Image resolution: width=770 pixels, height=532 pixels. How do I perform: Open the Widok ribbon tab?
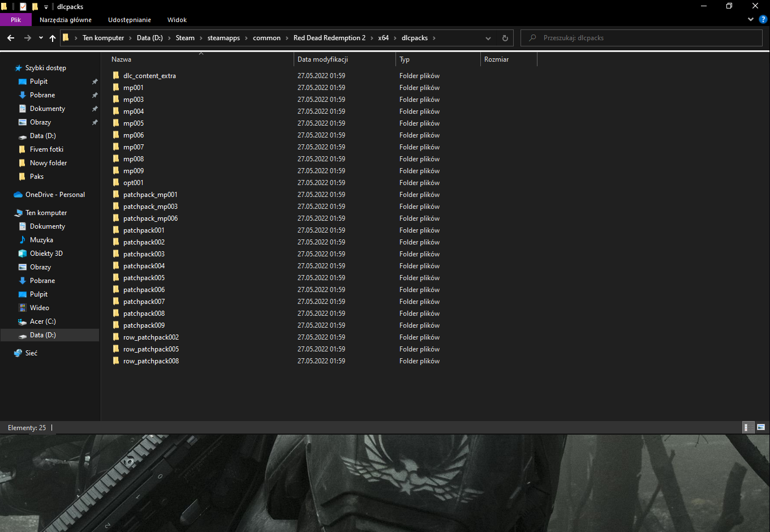click(x=177, y=20)
